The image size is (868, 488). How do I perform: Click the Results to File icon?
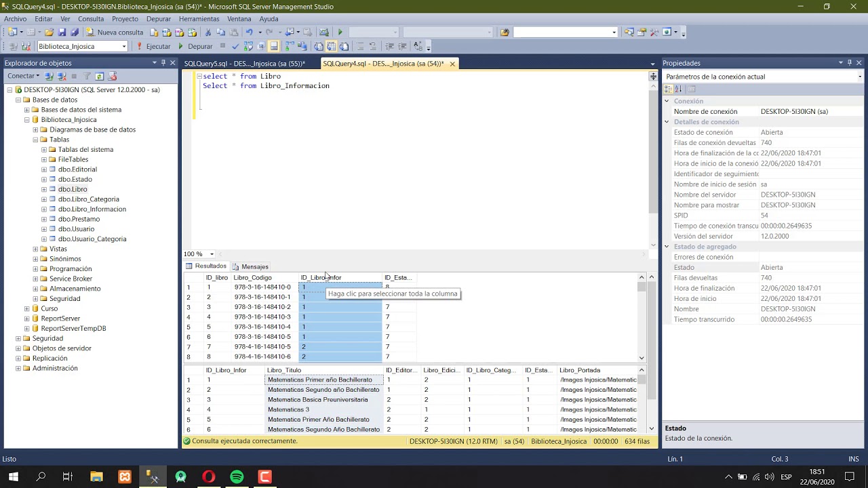[x=344, y=46]
